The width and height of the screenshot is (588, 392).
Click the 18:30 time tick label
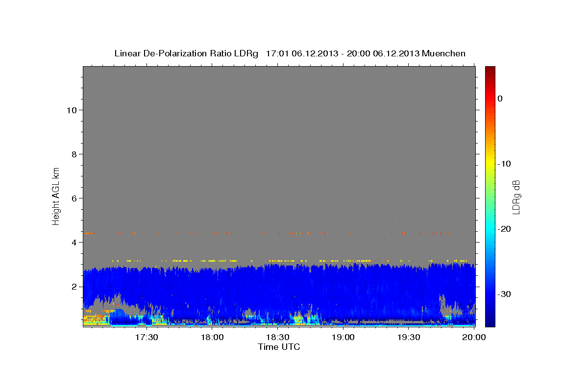[277, 338]
